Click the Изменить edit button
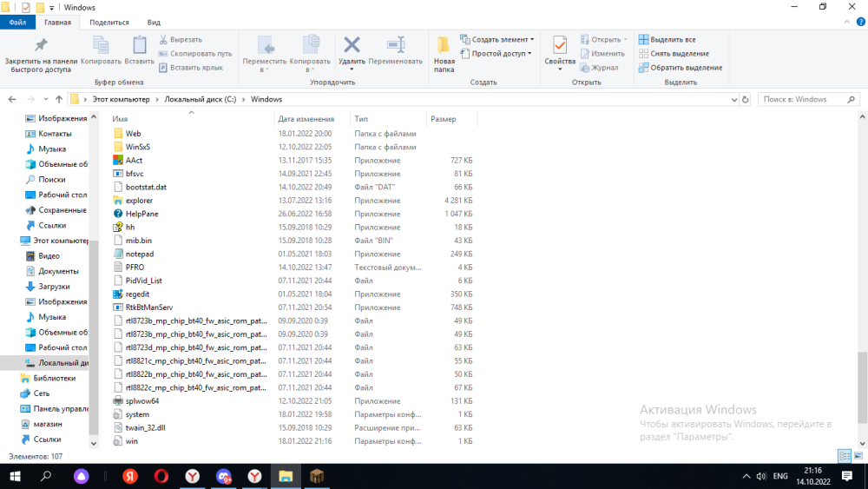Viewport: 868px width, 489px height. [602, 54]
